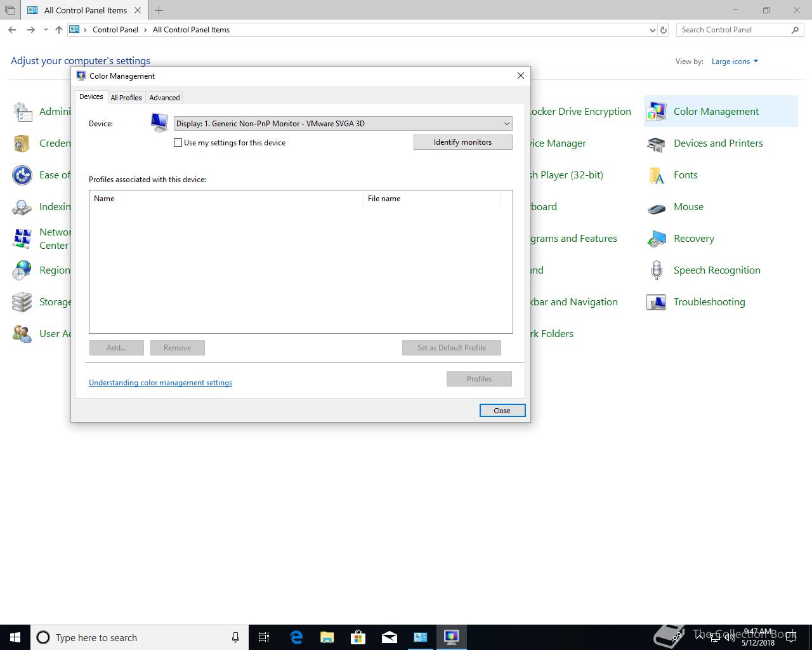Screen dimensions: 812x650
Task: Open BitLocker Drive Encryption link
Action: pyautogui.click(x=580, y=112)
